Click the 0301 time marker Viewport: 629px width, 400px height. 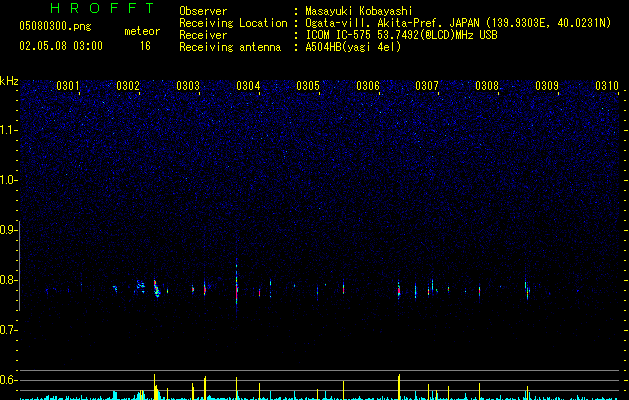pos(68,86)
